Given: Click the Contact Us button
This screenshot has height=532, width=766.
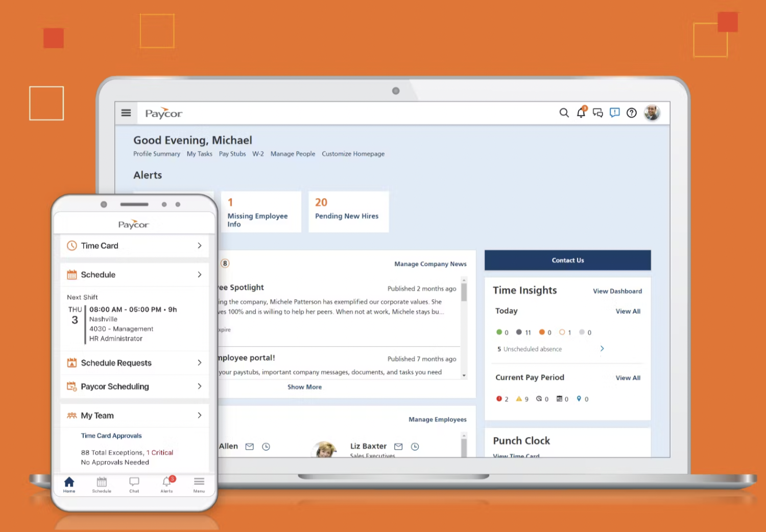Looking at the screenshot, I should click(x=568, y=260).
